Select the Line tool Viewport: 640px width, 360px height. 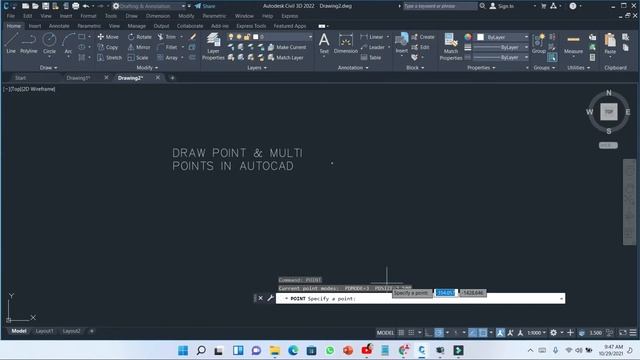click(x=11, y=43)
